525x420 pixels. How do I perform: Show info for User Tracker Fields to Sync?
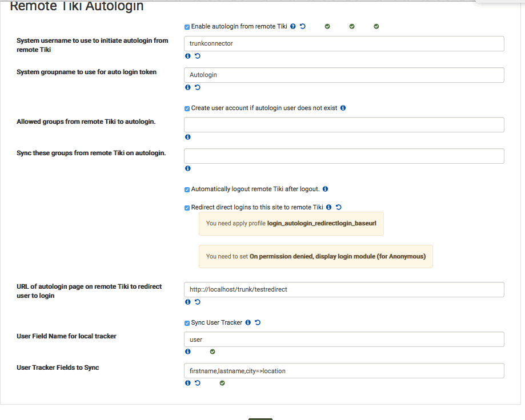[x=188, y=383]
